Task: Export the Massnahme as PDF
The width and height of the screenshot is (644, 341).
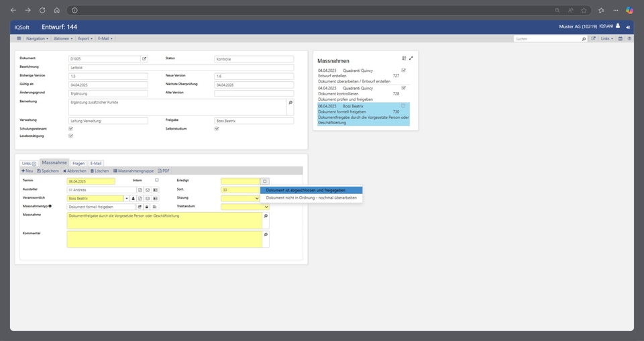Action: click(163, 171)
